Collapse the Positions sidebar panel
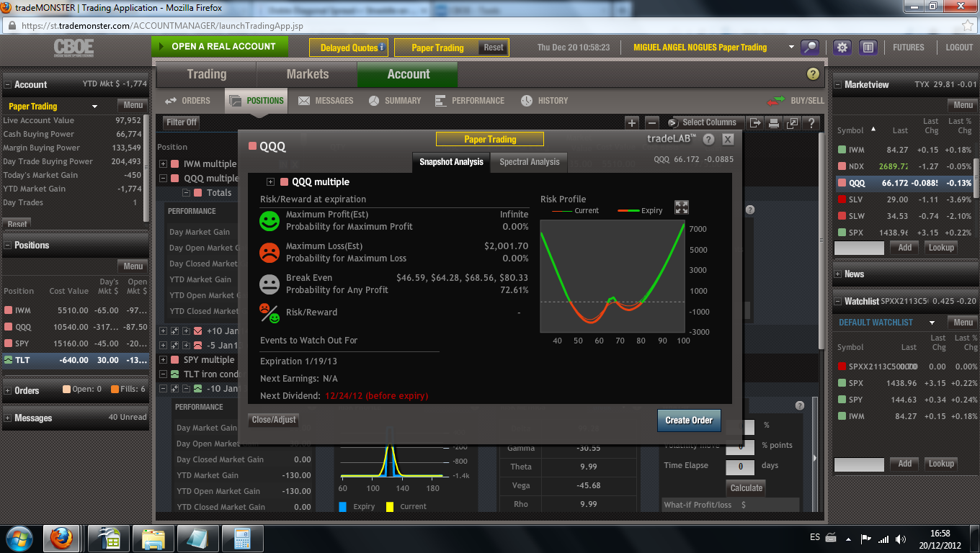980x553 pixels. [x=8, y=245]
